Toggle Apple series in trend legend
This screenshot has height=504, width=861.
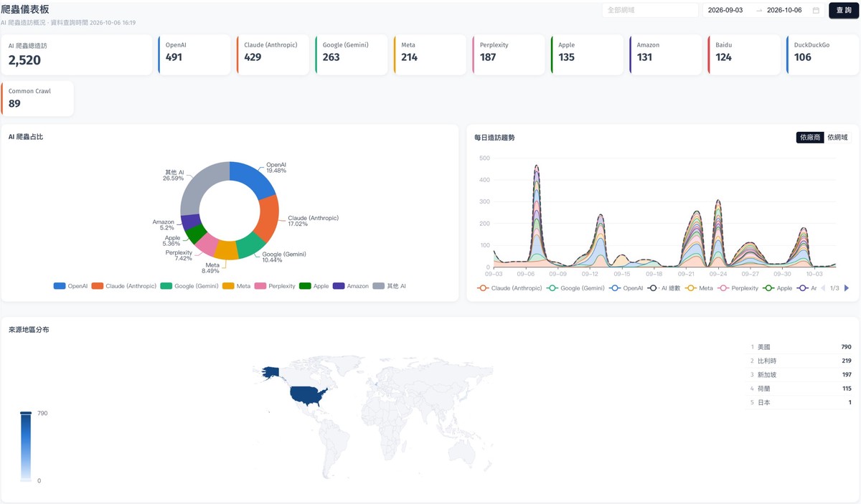778,288
